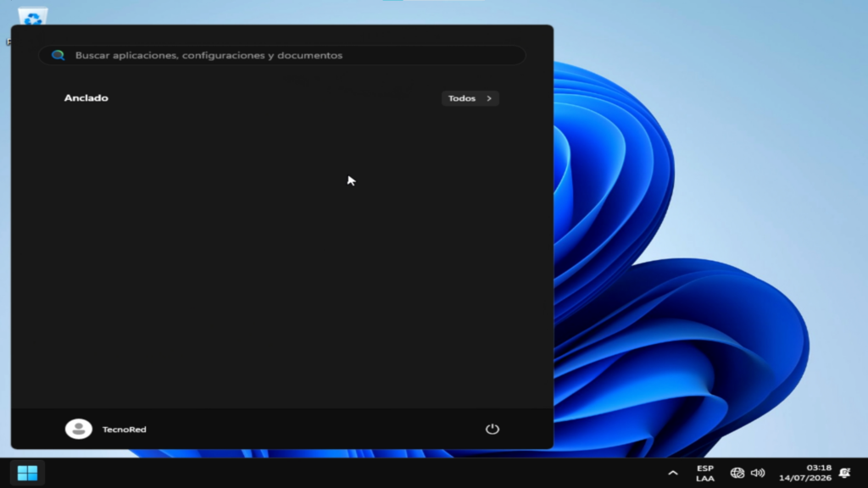Open the ESP LAA language switcher

(704, 473)
